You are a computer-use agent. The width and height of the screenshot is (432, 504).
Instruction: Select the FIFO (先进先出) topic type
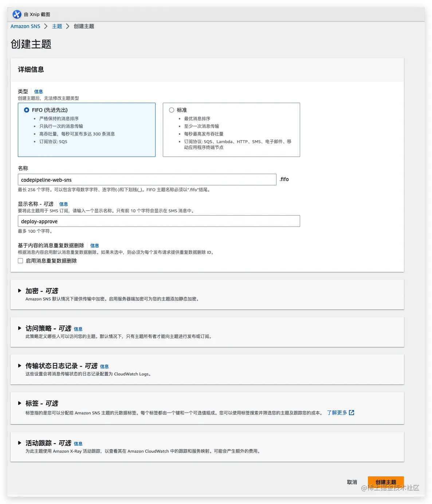pos(27,110)
